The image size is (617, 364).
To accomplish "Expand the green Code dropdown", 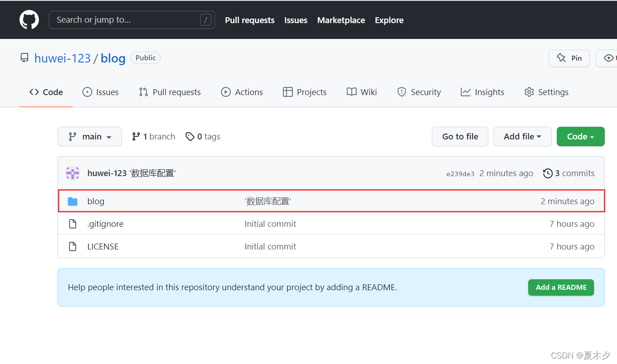I will click(581, 137).
